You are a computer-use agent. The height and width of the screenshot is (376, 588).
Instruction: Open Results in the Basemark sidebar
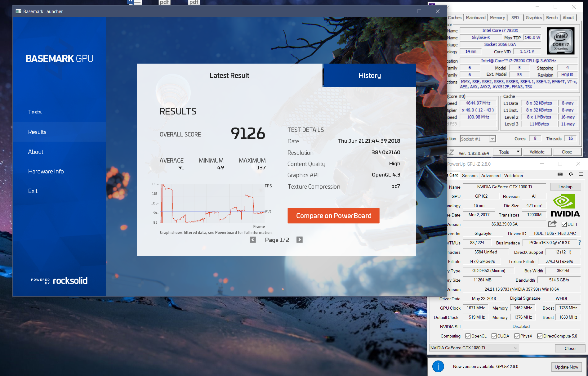tap(59, 132)
